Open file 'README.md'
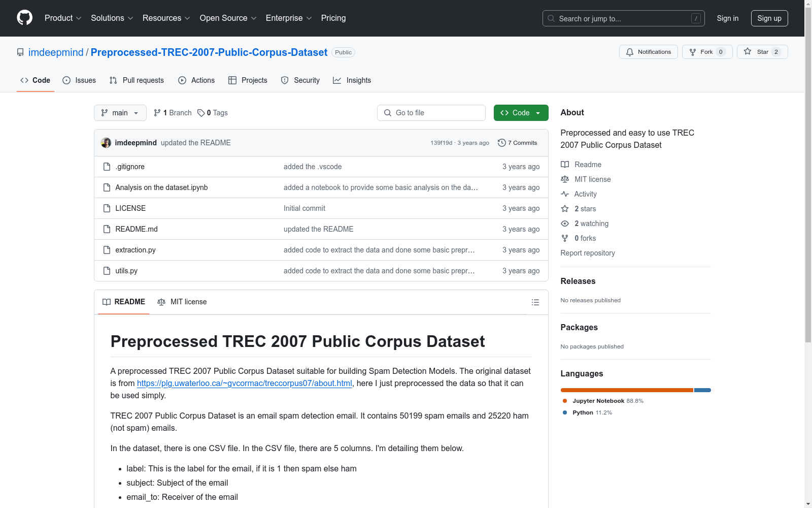The width and height of the screenshot is (812, 508). [137, 229]
